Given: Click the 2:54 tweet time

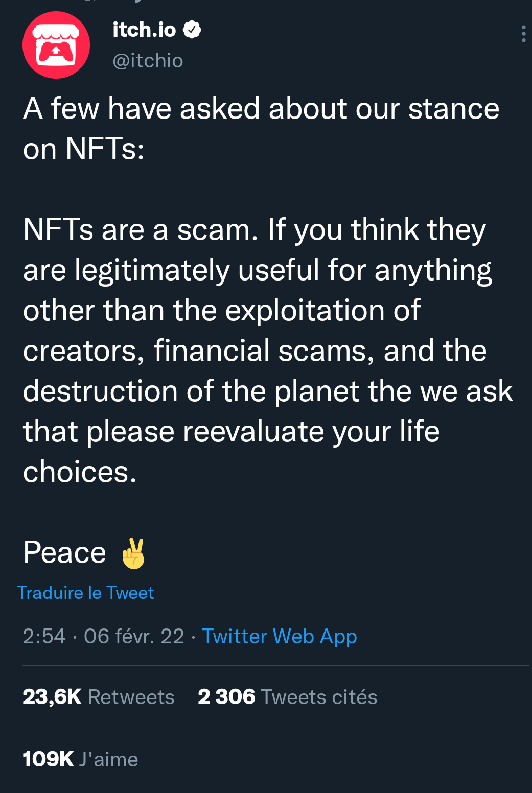Looking at the screenshot, I should [44, 637].
